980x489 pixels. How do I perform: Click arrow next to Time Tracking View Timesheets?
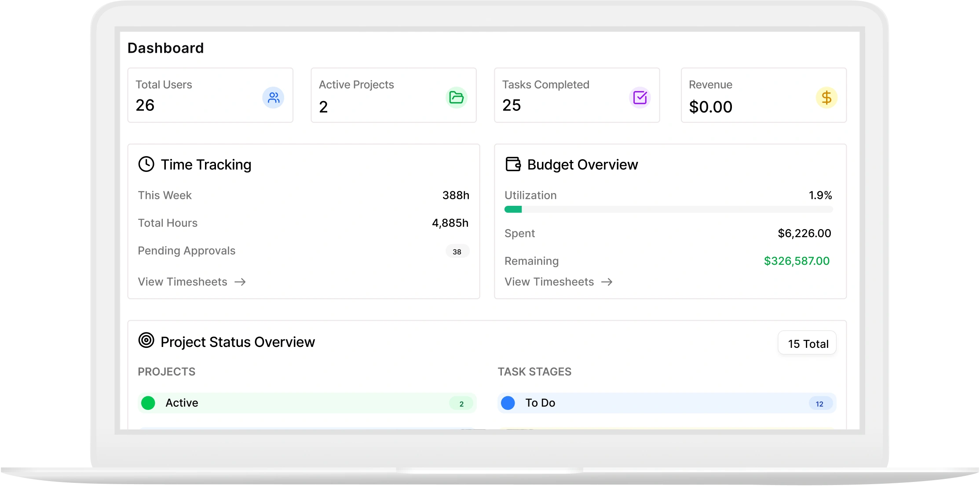(x=240, y=282)
